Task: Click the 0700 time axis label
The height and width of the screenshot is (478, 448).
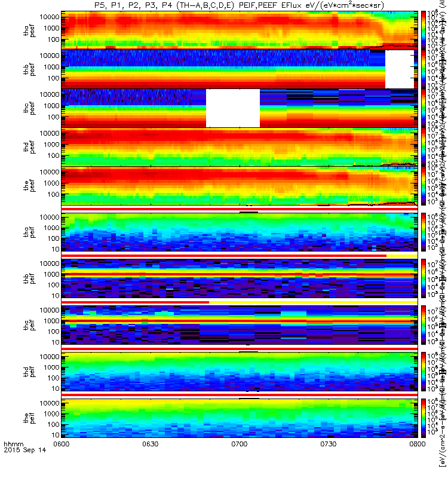Action: click(x=240, y=444)
